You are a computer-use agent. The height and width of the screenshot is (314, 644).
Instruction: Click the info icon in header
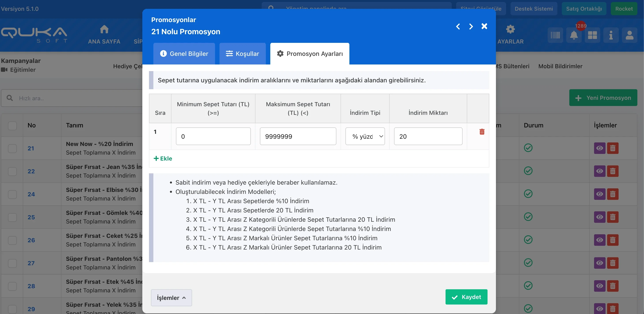pyautogui.click(x=611, y=35)
